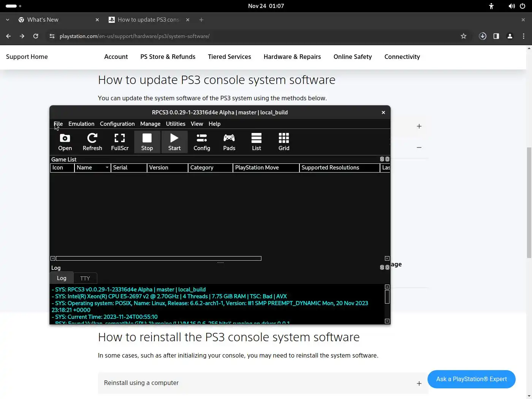This screenshot has height=399, width=532.
Task: Click the browser address bar URL
Action: coord(135,36)
